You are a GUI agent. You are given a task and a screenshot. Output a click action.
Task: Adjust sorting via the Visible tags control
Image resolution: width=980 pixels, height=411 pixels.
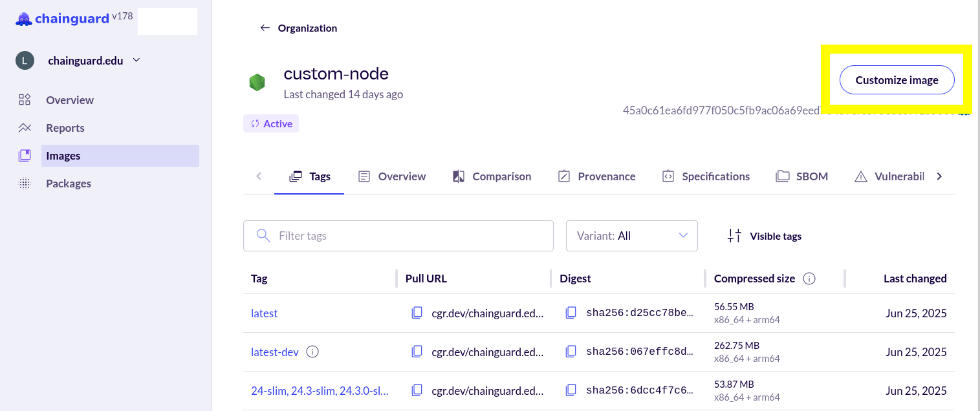(764, 236)
